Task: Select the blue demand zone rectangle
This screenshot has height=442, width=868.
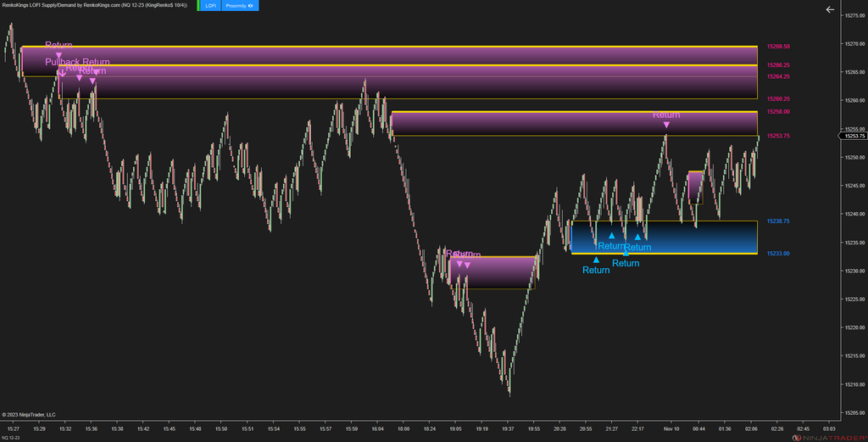Action: (x=665, y=238)
